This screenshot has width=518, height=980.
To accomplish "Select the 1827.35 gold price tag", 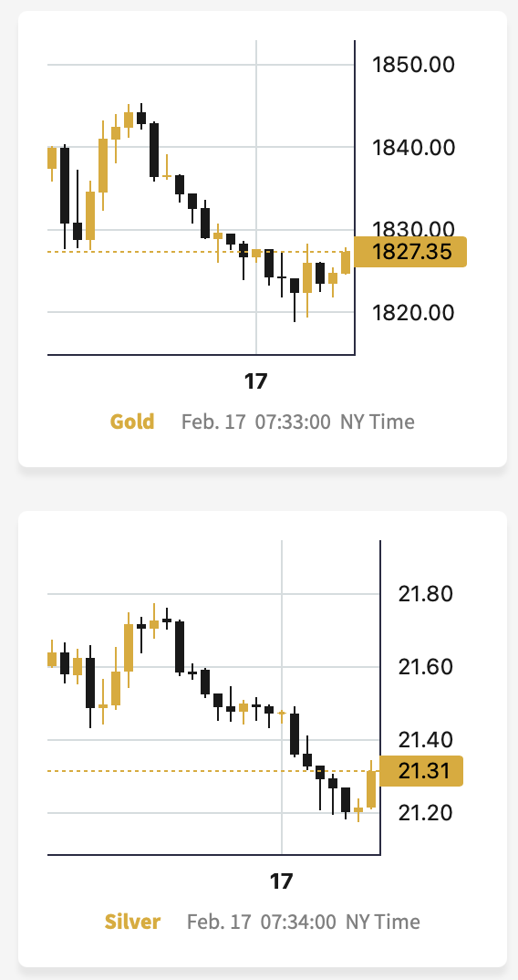I will coord(410,252).
